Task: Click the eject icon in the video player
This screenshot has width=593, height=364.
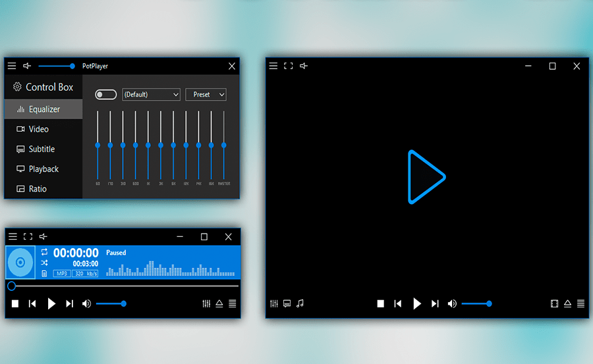Action: pyautogui.click(x=567, y=303)
